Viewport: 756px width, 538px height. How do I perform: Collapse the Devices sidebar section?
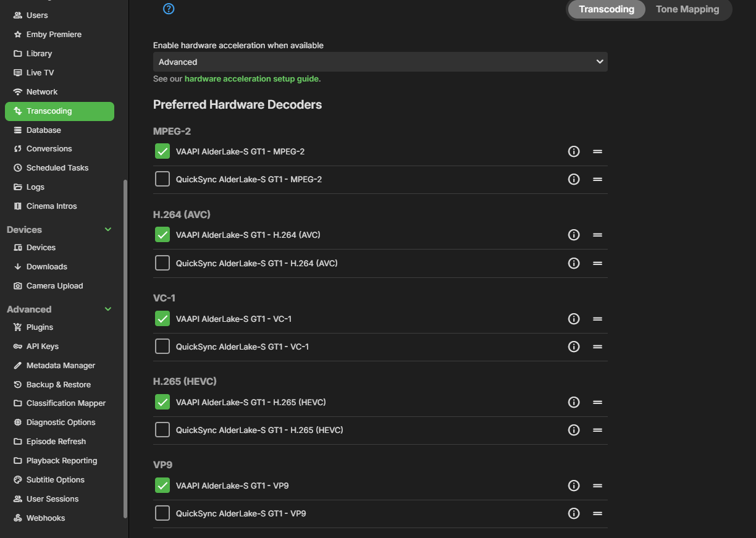click(x=108, y=230)
